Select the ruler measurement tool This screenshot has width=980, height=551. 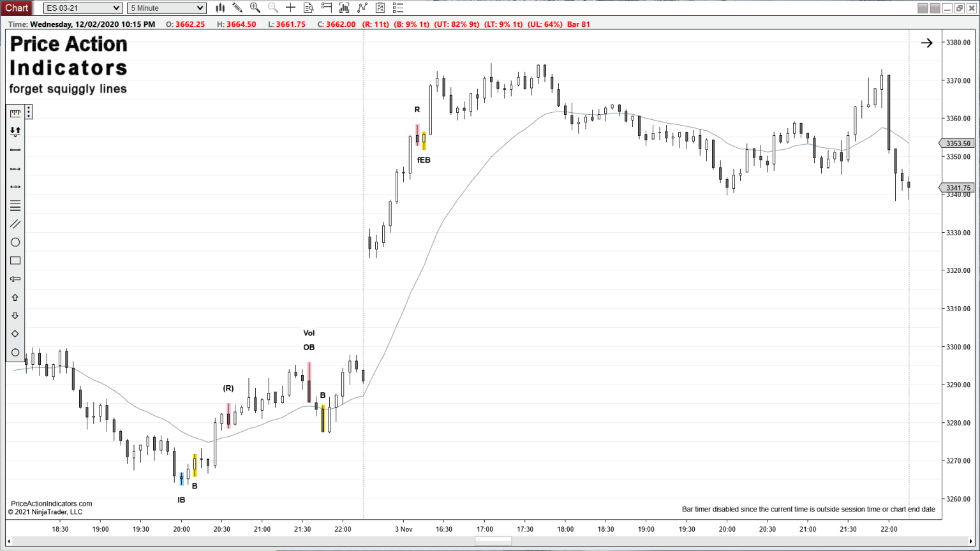coord(15,112)
